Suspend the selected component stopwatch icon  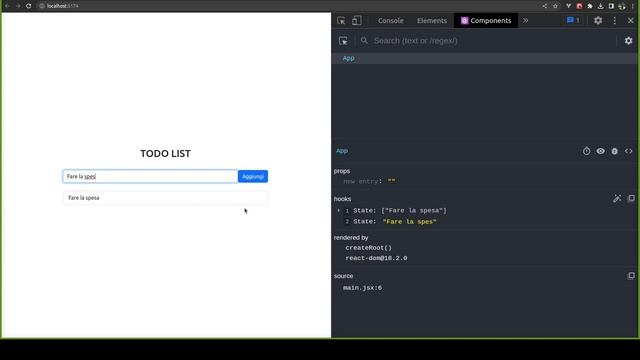point(587,151)
